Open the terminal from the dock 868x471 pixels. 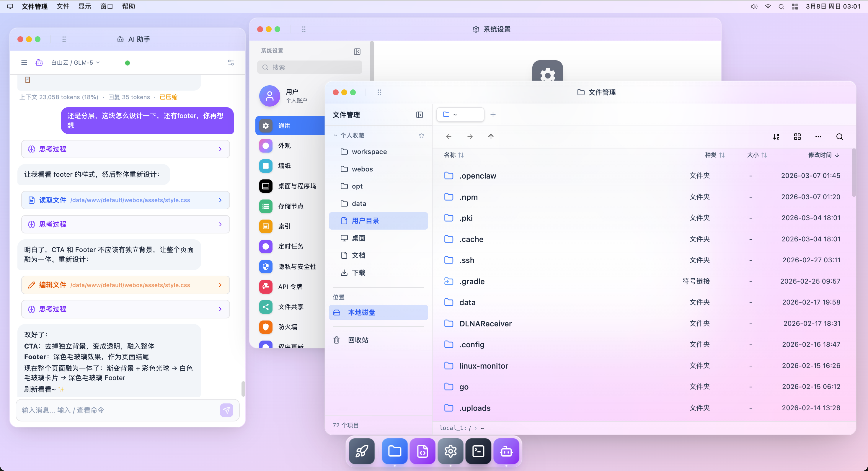tap(478, 451)
